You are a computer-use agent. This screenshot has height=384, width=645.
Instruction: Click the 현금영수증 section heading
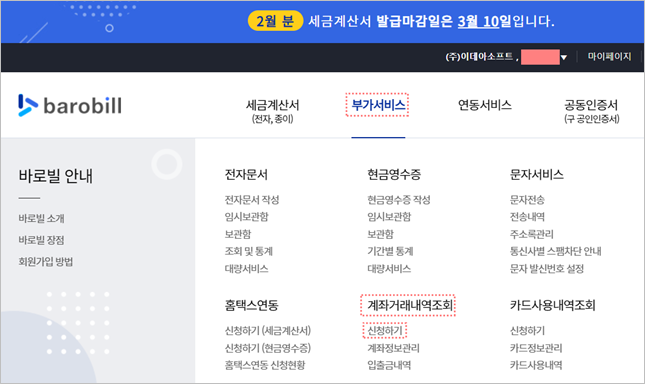point(394,174)
